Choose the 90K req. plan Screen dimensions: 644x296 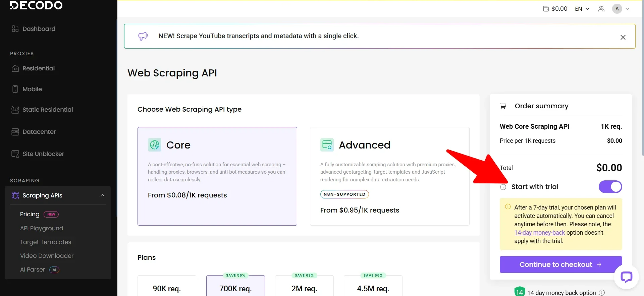[167, 286]
